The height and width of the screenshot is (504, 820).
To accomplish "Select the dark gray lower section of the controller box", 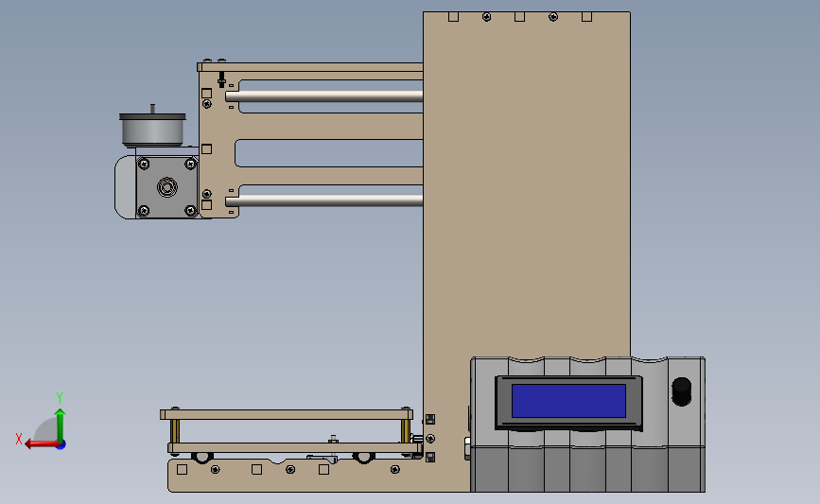I will click(587, 468).
